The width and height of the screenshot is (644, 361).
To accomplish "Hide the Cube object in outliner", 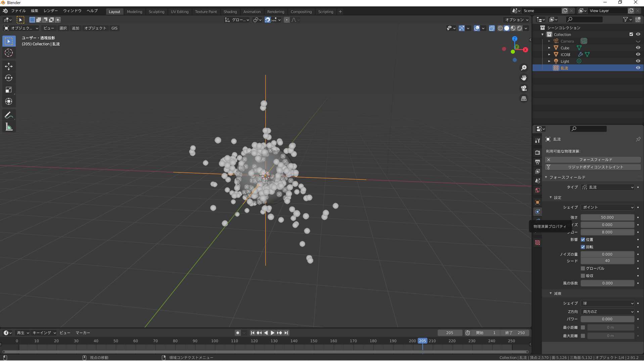I will (638, 48).
